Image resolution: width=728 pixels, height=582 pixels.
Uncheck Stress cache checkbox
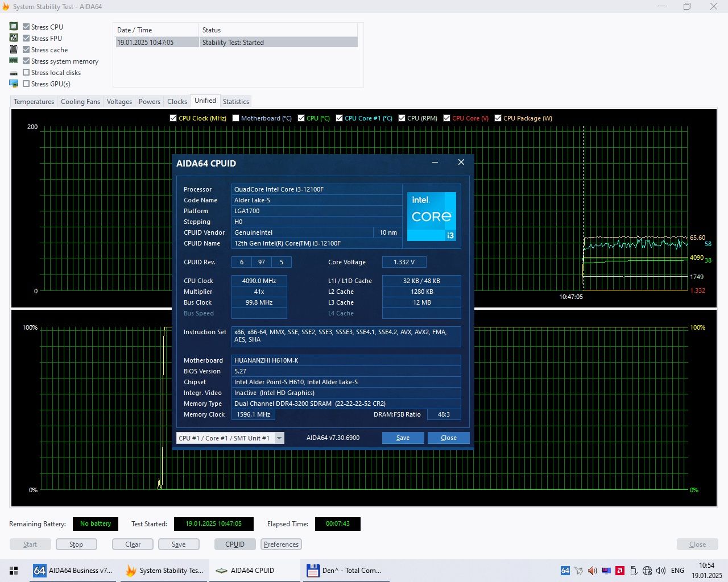point(26,49)
